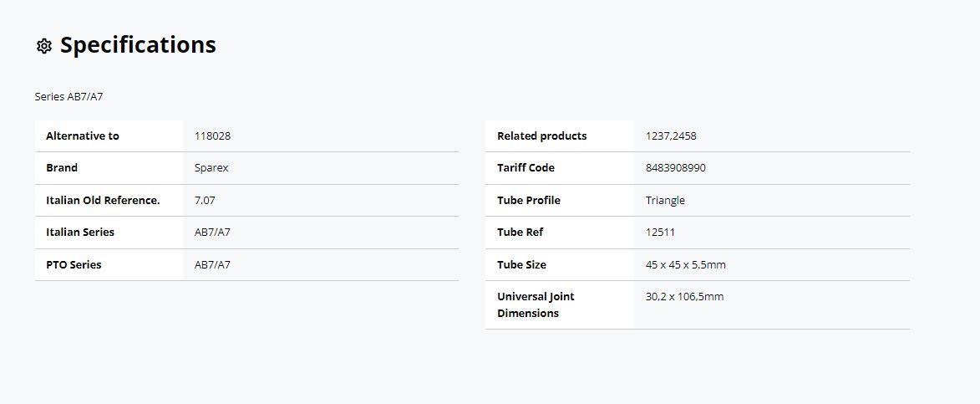Click the Brand value Sparex

pyautogui.click(x=211, y=167)
